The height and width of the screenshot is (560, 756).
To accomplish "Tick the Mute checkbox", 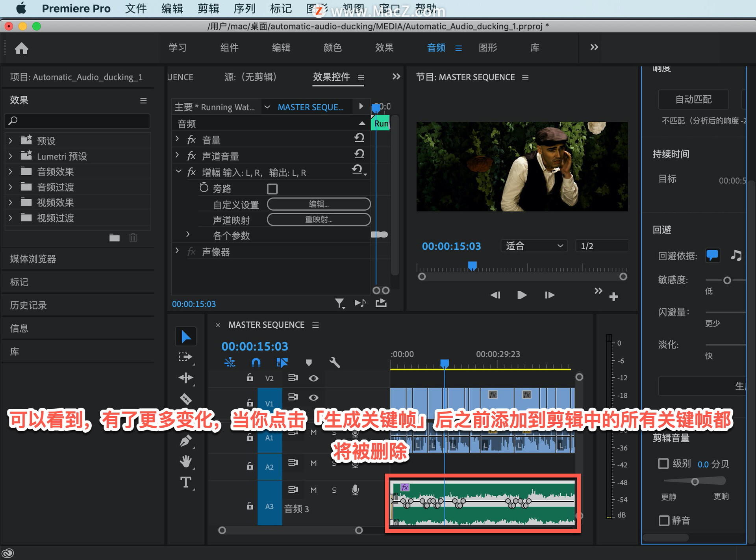I will click(664, 520).
